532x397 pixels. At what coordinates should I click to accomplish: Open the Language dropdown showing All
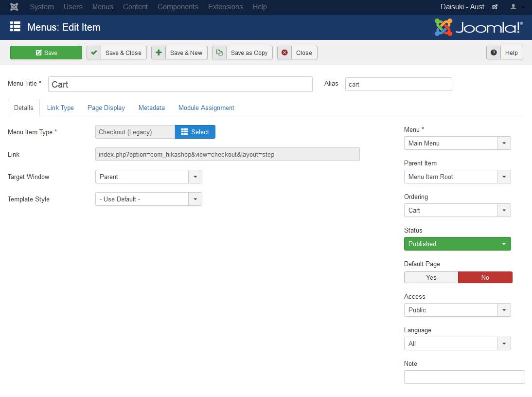(458, 343)
